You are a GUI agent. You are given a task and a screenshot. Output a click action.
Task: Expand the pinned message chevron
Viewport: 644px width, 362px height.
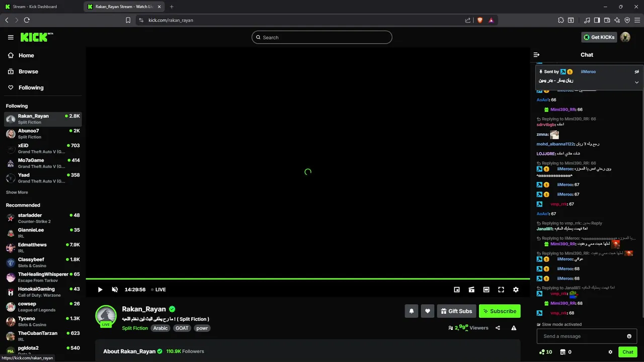636,82
